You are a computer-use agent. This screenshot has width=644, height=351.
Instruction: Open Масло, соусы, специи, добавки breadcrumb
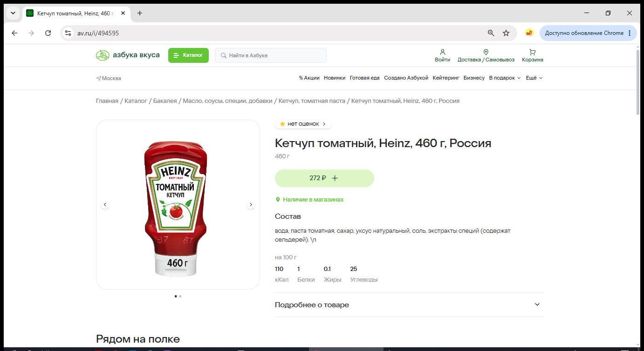pos(227,101)
